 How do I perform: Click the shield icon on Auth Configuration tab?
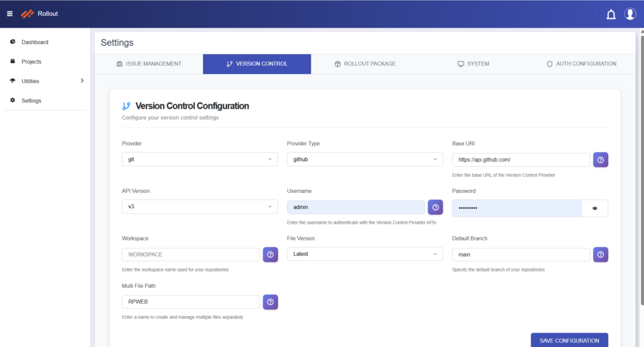550,64
